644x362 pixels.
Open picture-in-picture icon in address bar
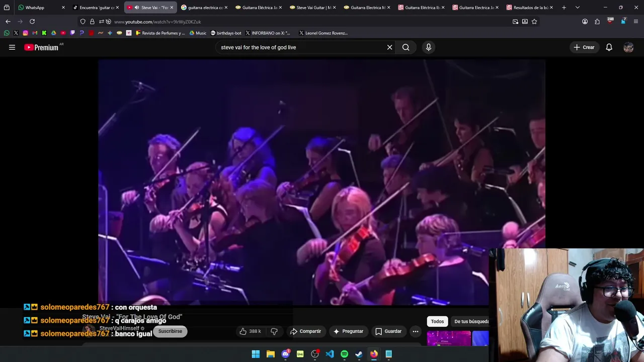tap(515, 22)
